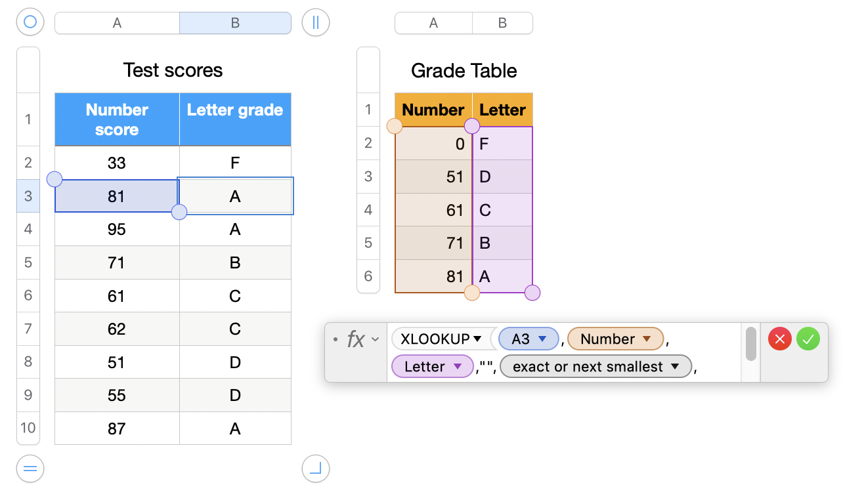Open the A3 reference token dropdown
This screenshot has height=504, width=843.
click(x=542, y=339)
